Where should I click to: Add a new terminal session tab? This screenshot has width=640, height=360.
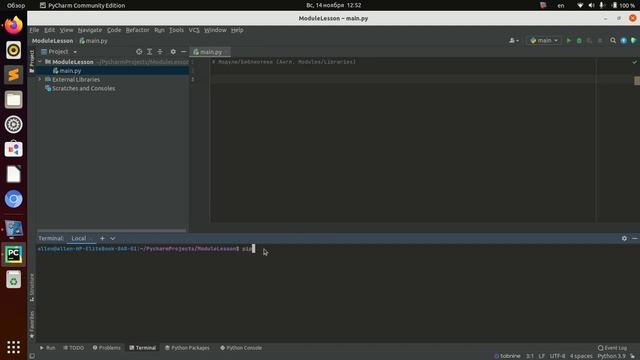[x=102, y=238]
